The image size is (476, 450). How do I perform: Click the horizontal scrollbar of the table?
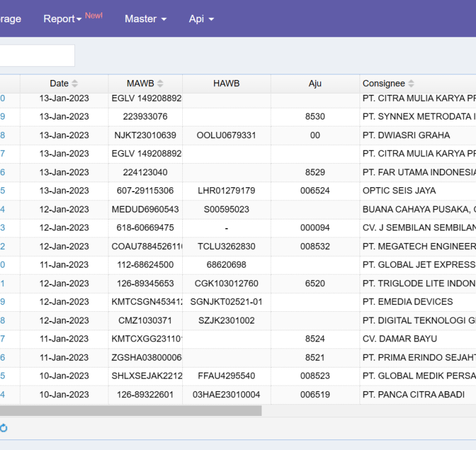[x=131, y=410]
